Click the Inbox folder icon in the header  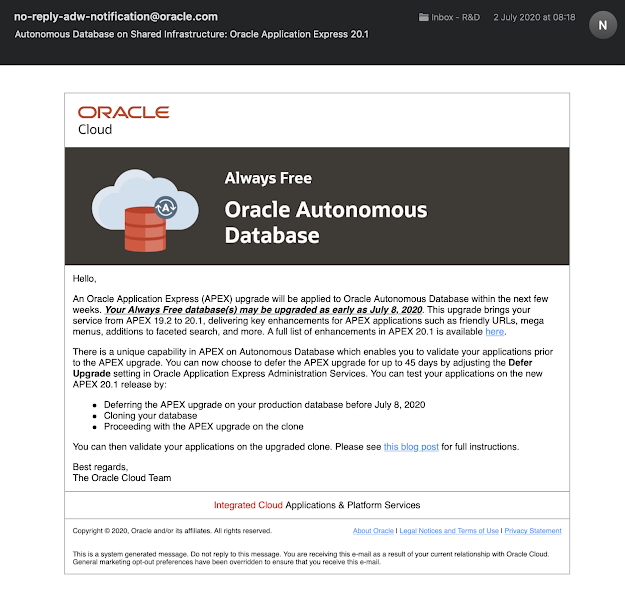click(x=423, y=17)
